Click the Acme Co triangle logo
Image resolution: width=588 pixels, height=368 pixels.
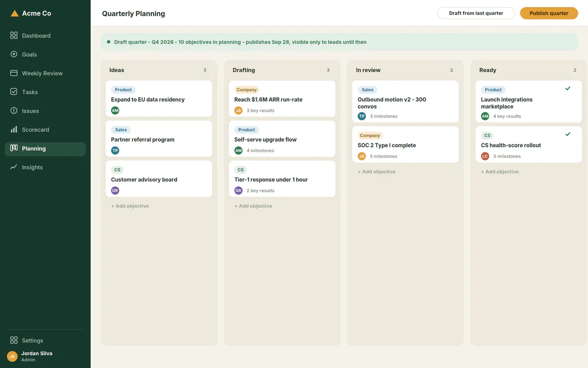14,13
